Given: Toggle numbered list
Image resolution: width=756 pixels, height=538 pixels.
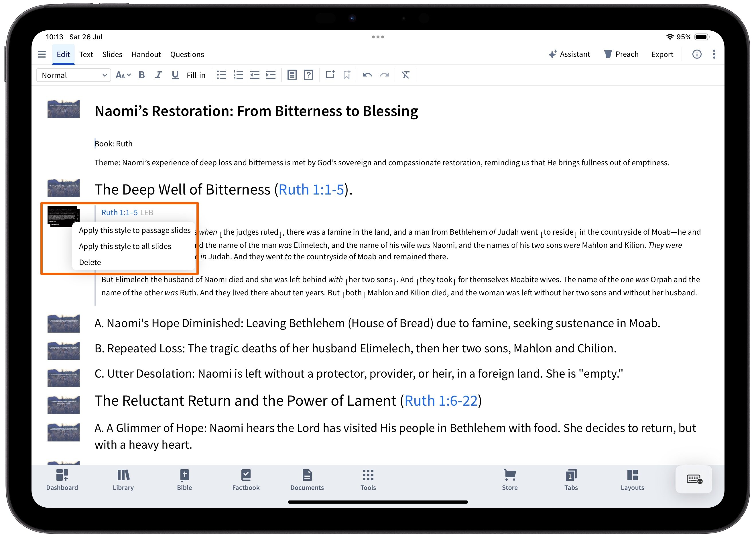Looking at the screenshot, I should coord(238,75).
